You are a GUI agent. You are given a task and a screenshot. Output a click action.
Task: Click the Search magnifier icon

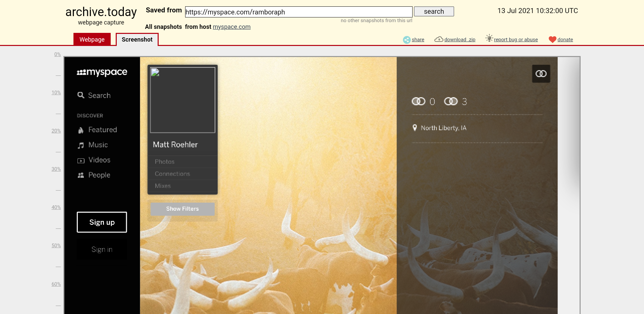[x=81, y=95]
